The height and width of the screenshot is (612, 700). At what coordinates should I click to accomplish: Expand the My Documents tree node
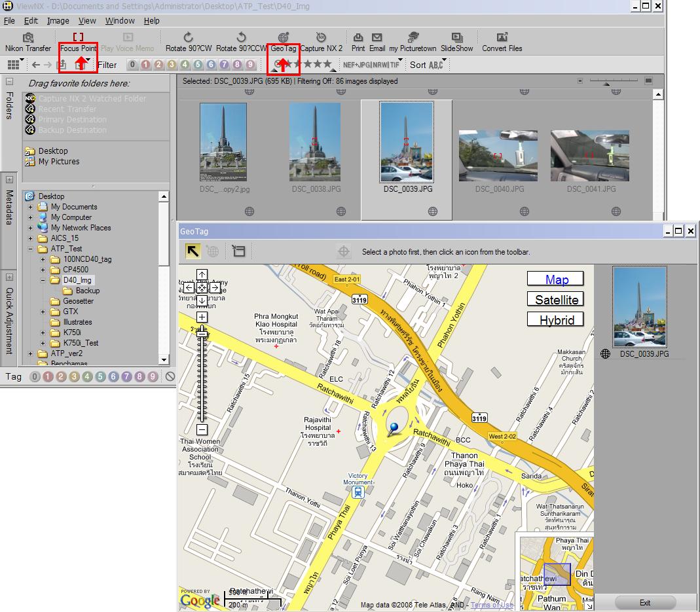click(30, 207)
